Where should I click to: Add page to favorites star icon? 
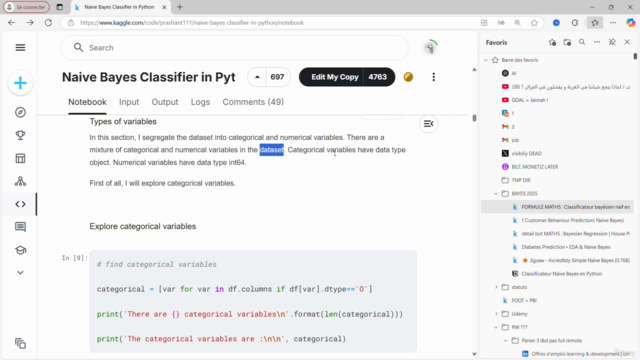(x=534, y=23)
